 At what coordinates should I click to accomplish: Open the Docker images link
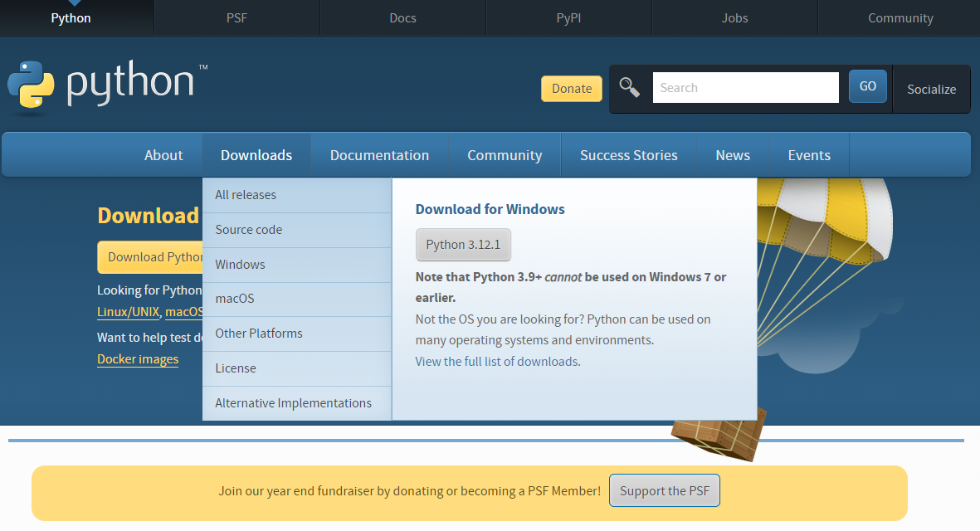tap(138, 359)
